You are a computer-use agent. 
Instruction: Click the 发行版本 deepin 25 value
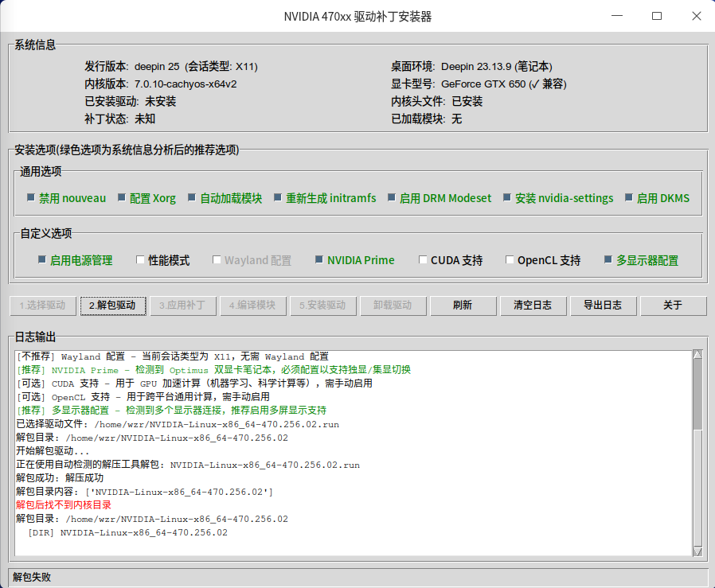[196, 67]
